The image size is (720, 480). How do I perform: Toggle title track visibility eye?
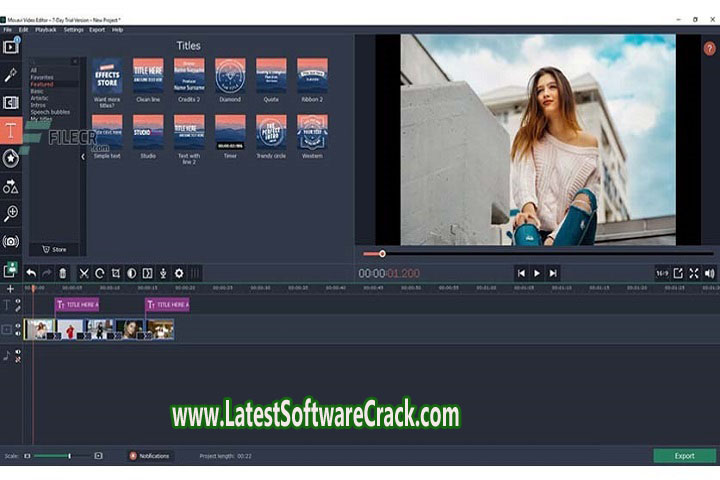18,301
